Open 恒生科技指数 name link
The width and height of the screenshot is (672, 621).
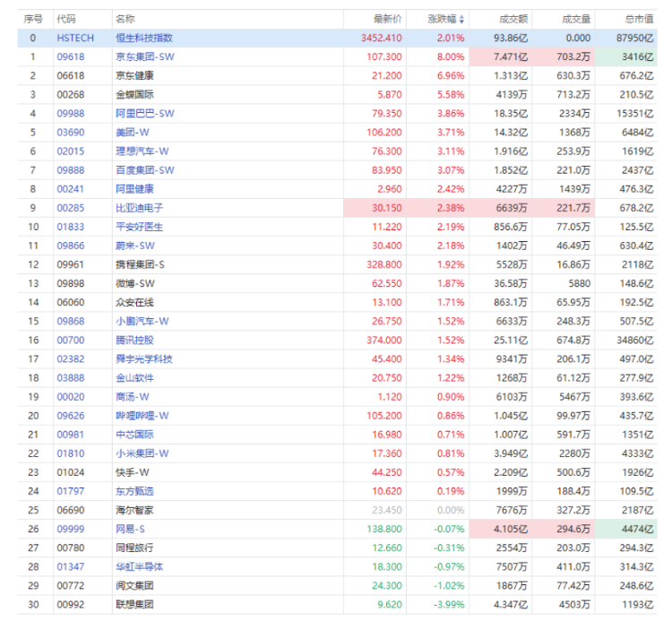[144, 39]
